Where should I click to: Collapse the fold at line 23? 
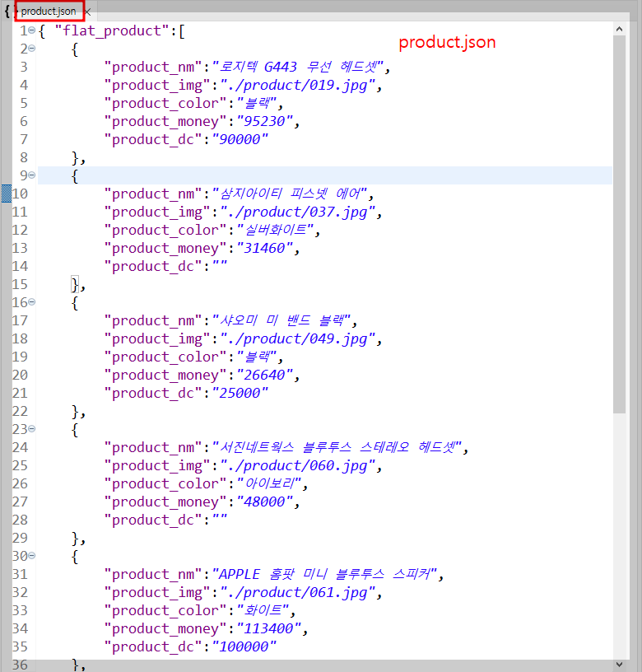(32, 428)
